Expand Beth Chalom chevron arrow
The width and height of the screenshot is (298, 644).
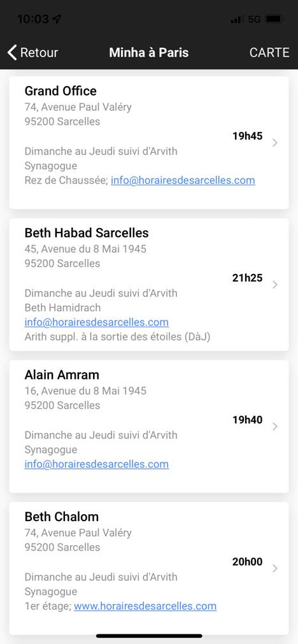[x=275, y=568]
